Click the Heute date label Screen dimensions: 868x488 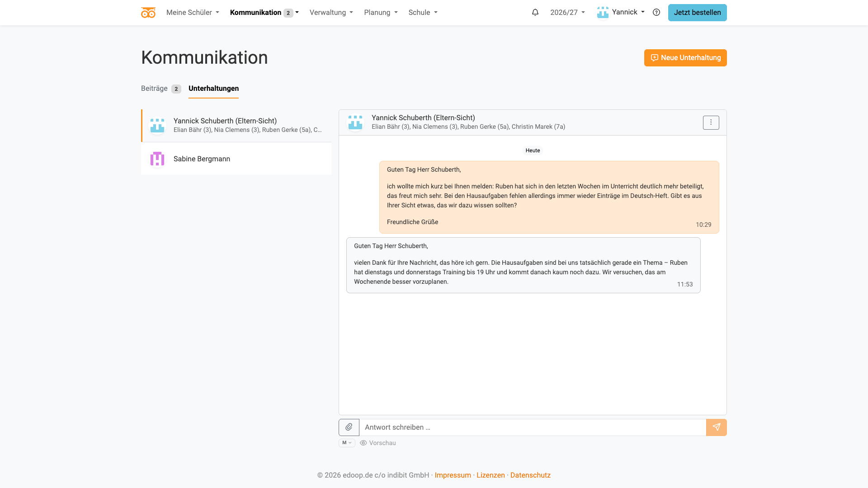533,150
